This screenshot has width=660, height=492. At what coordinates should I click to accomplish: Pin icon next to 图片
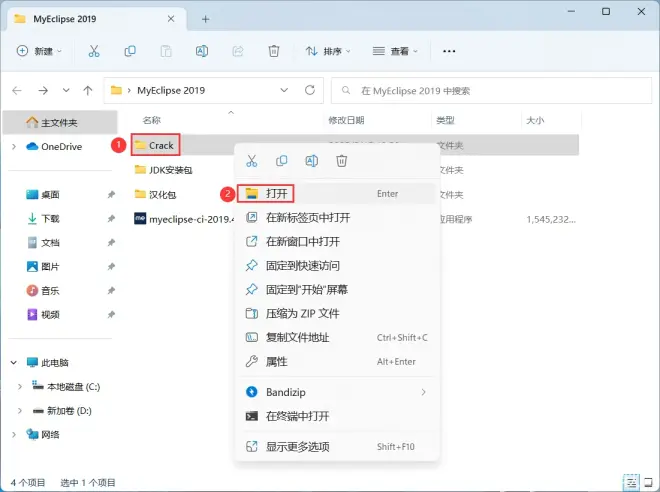click(x=111, y=266)
